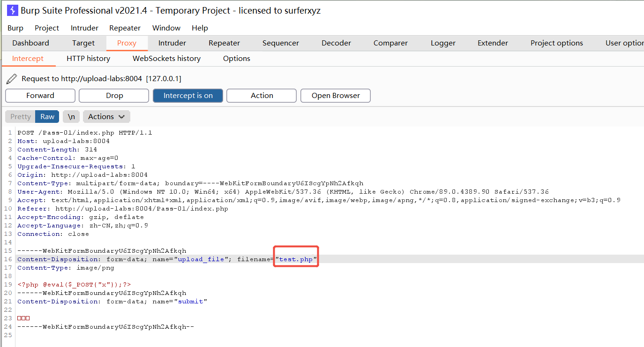Click the Accept-Language: zh-CN line

(82, 226)
